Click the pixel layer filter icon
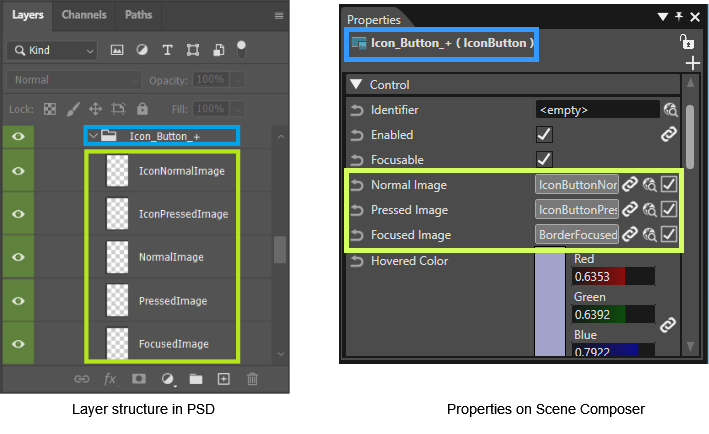The width and height of the screenshot is (709, 434). click(x=117, y=50)
